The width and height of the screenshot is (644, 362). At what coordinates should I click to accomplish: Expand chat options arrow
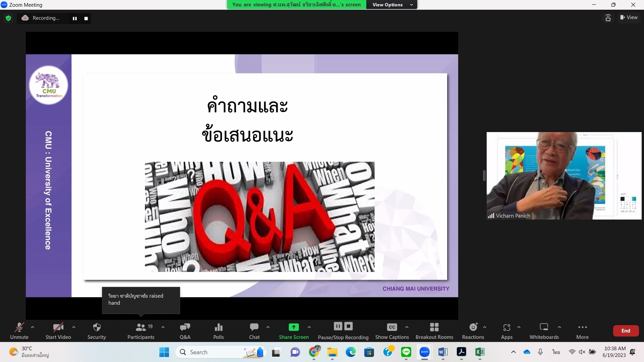tap(268, 327)
